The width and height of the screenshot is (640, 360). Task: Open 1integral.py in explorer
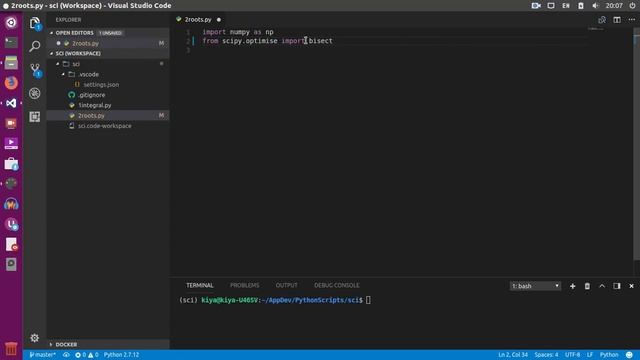(95, 105)
